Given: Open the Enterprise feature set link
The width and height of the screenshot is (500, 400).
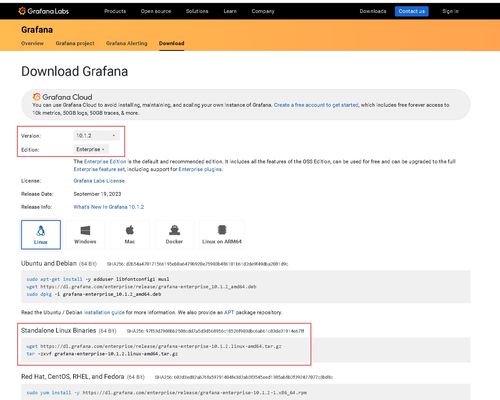Looking at the screenshot, I should (99, 169).
